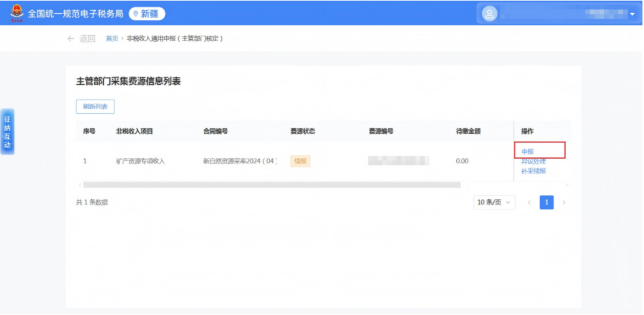Click the 申报 link
The height and width of the screenshot is (315, 644).
tap(527, 152)
